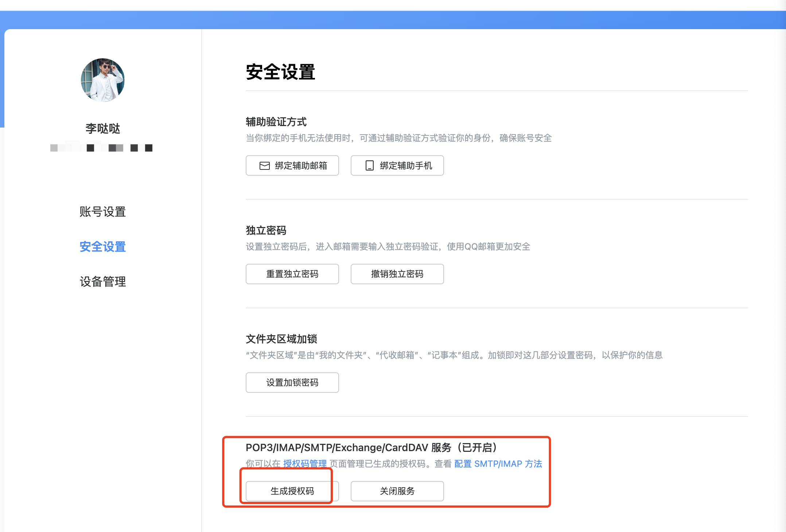The width and height of the screenshot is (786, 532).
Task: Select the 安全设置 sidebar item
Action: 103,247
